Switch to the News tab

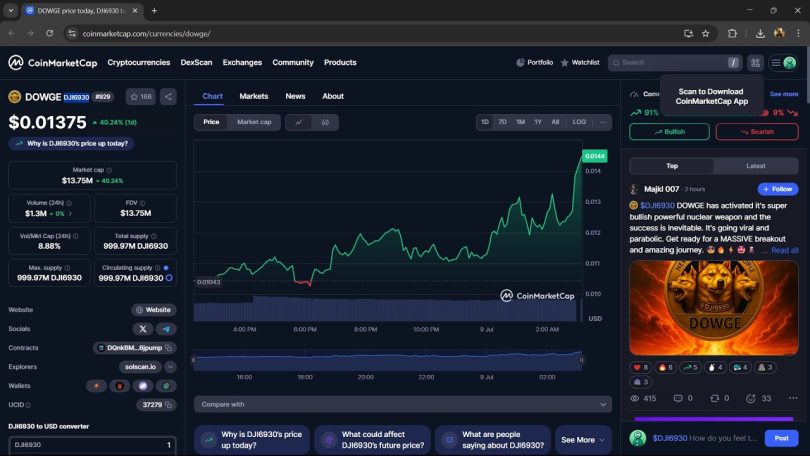[x=295, y=96]
